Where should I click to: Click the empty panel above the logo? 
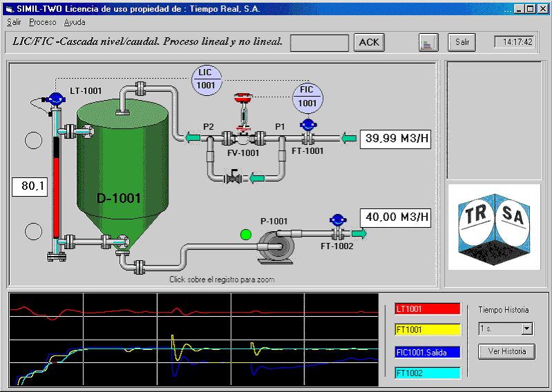pyautogui.click(x=494, y=121)
